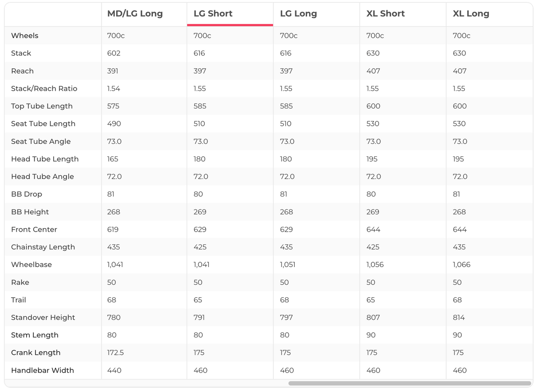This screenshot has height=392, width=538.
Task: Click the MD/LG Long handlebar width 440
Action: coord(114,370)
